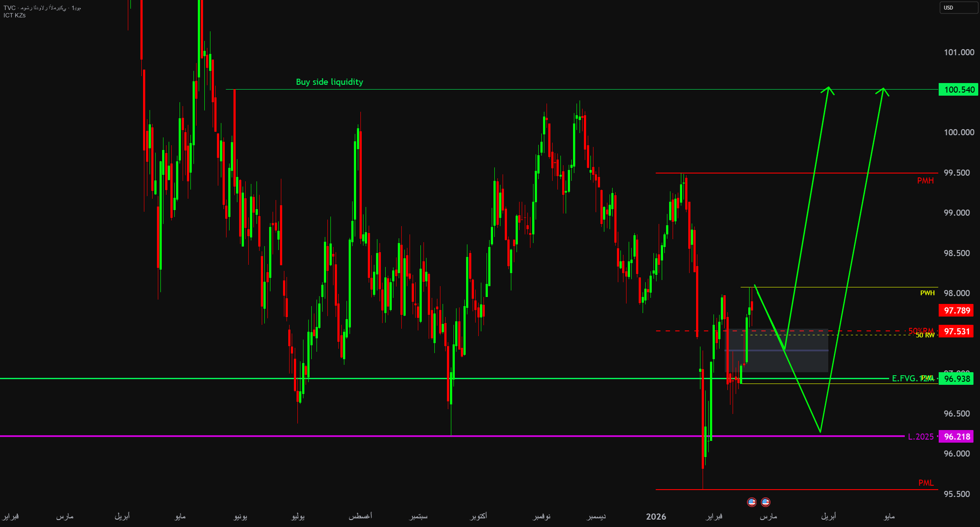
Task: Click the right US flag economic event icon
Action: coord(766,502)
